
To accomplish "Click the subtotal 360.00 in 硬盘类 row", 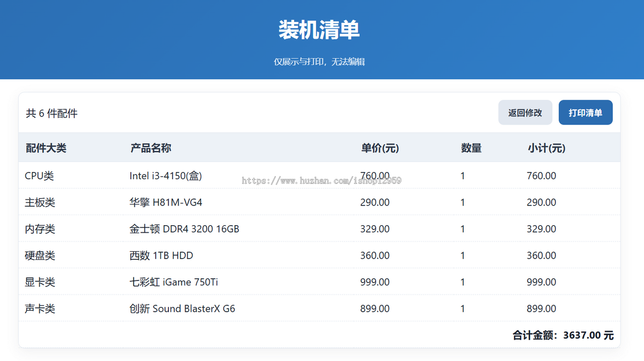I will [x=541, y=256].
